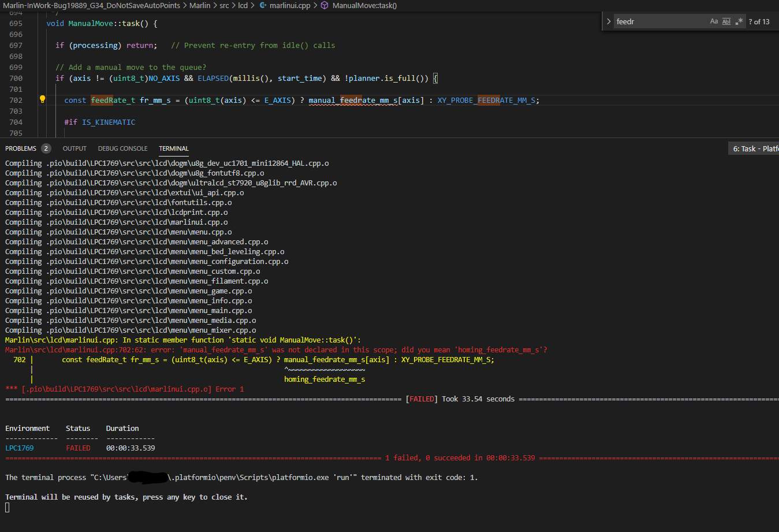
Task: Click terminal line compiling 'u8g_fontutf8.cpp.o'
Action: [x=135, y=173]
